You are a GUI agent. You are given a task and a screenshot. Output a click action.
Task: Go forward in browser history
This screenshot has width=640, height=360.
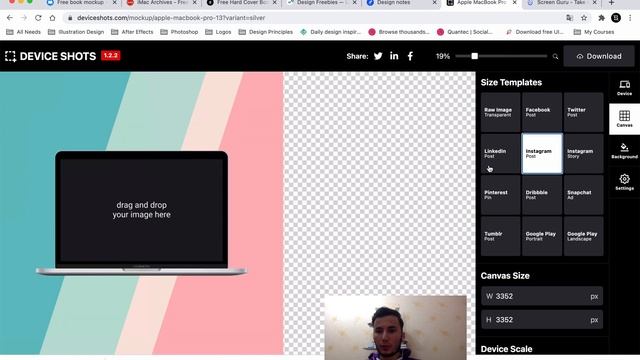(24, 18)
